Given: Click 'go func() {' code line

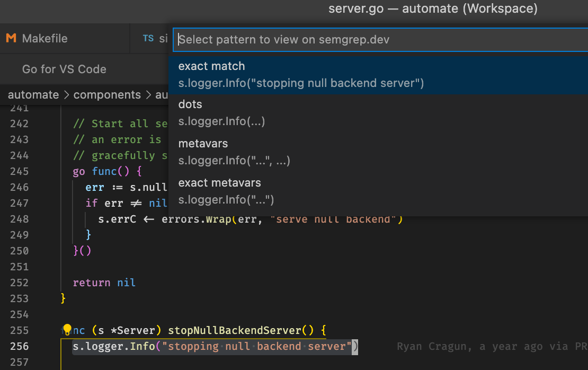Looking at the screenshot, I should pyautogui.click(x=107, y=172).
